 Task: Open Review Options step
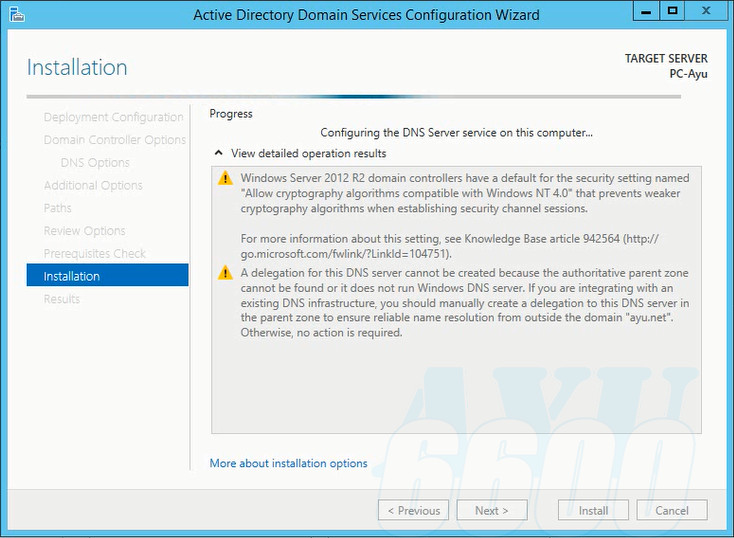point(84,231)
